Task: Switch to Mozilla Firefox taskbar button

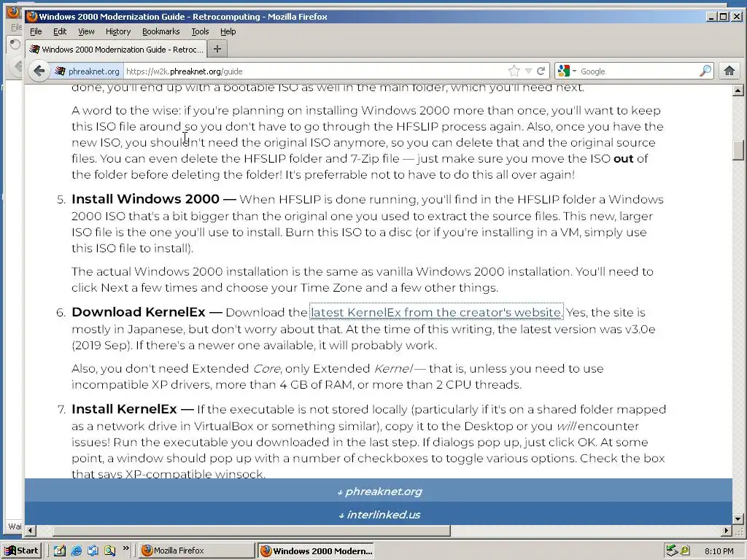Action: pos(197,551)
